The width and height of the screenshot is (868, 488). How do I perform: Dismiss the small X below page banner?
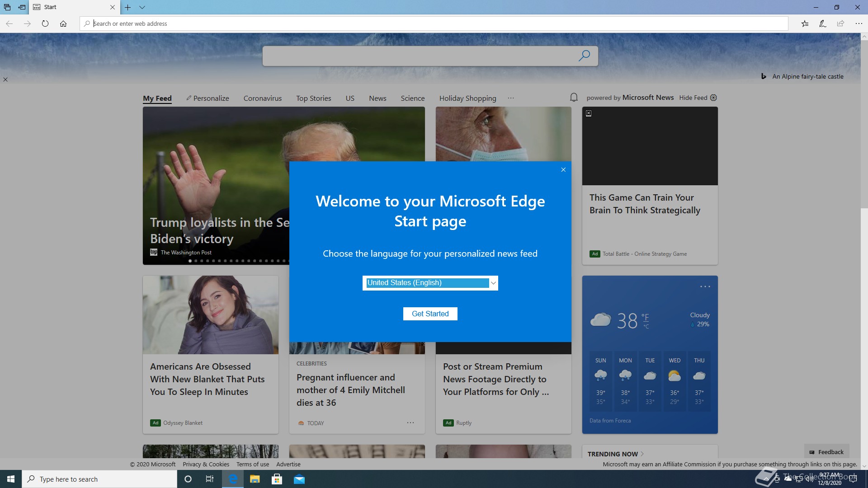[x=5, y=80]
